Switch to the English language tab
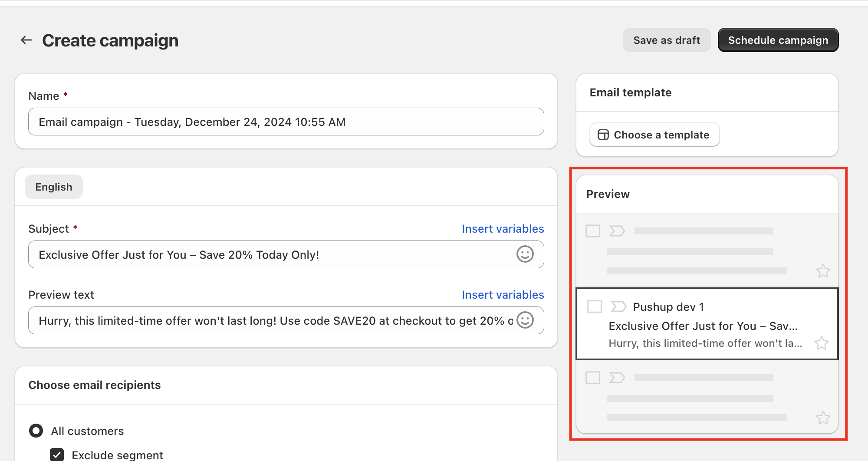Viewport: 868px width, 461px height. click(x=54, y=187)
